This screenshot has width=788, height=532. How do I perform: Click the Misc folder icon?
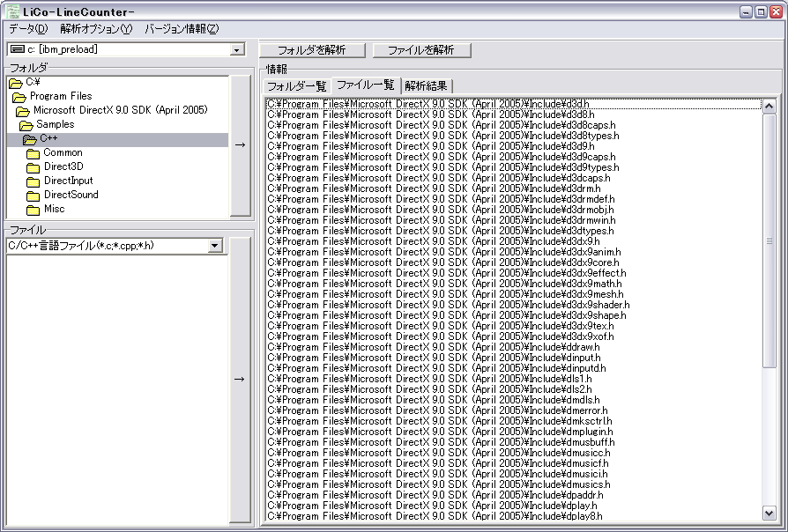(x=33, y=210)
